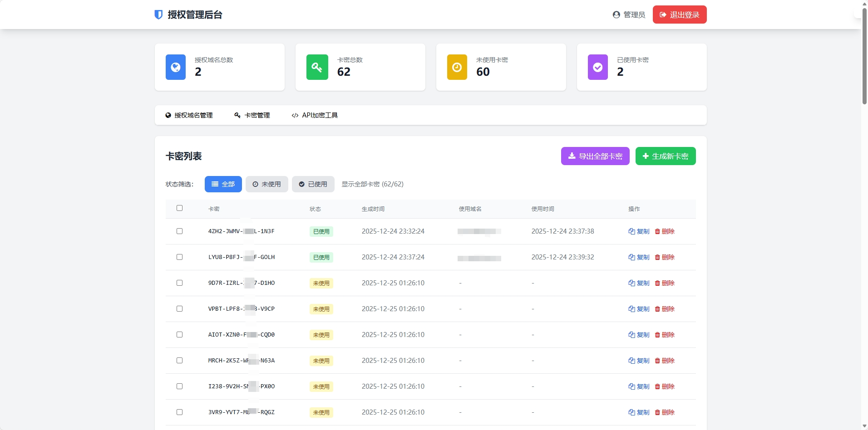868x430 pixels.
Task: Click the 管理员 user avatar icon
Action: tap(616, 15)
